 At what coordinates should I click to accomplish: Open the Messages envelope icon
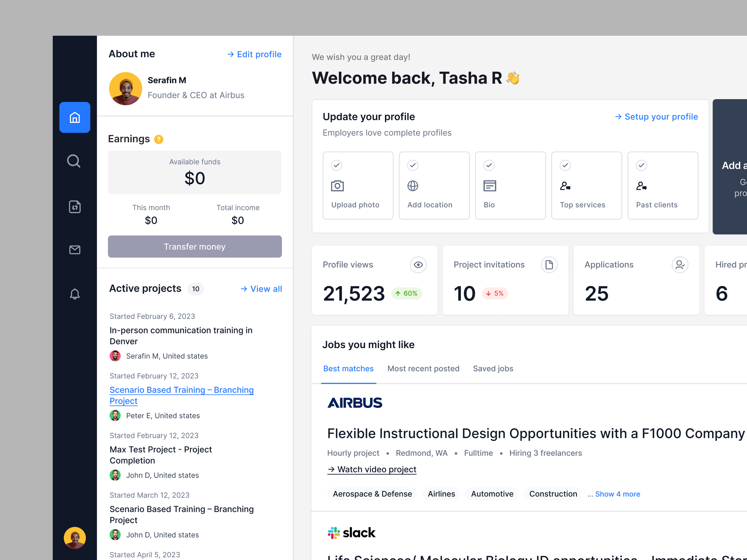click(x=74, y=250)
